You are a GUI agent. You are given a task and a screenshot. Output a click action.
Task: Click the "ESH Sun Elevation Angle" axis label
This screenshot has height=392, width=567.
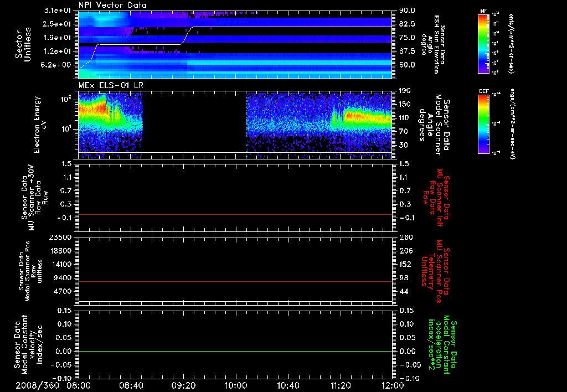click(x=433, y=44)
